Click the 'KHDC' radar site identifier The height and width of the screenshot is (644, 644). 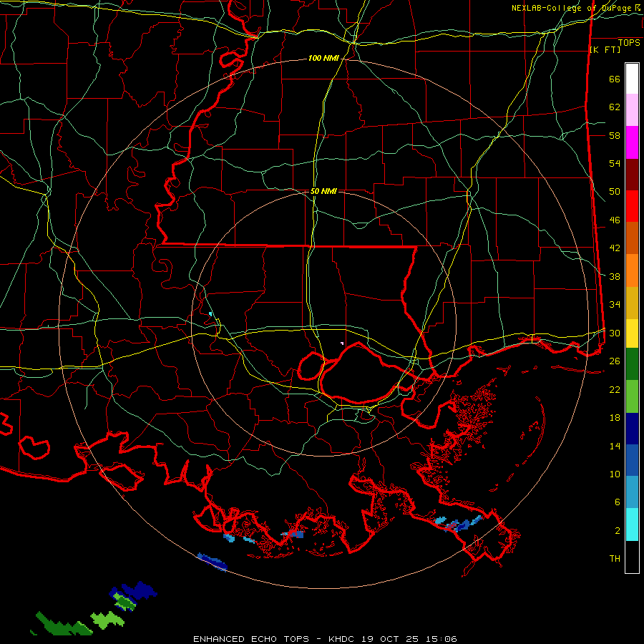(x=342, y=639)
